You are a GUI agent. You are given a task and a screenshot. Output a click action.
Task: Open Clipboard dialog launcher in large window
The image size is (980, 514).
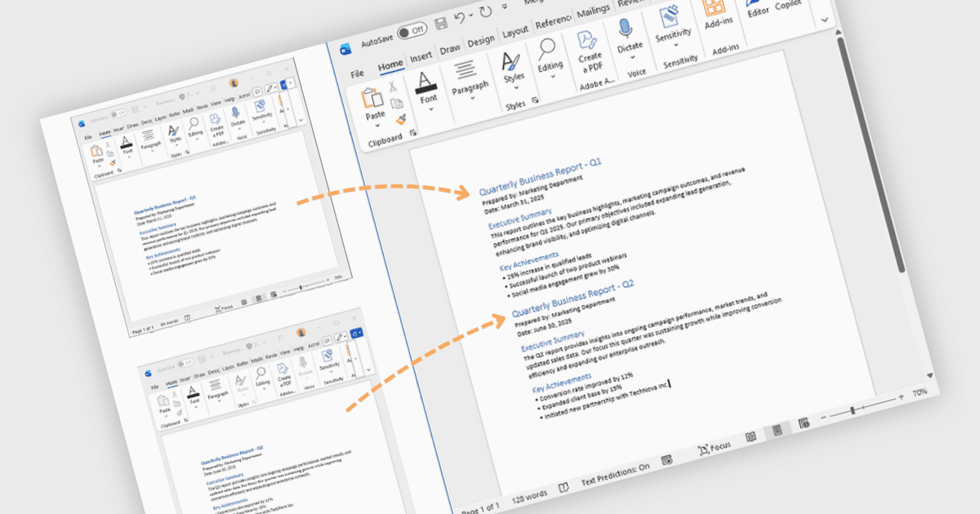414,132
